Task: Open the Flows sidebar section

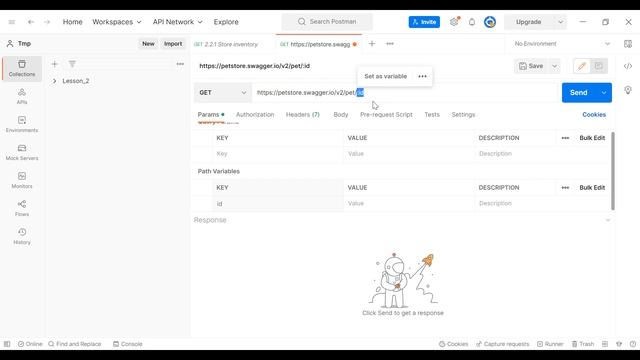Action: click(x=22, y=209)
